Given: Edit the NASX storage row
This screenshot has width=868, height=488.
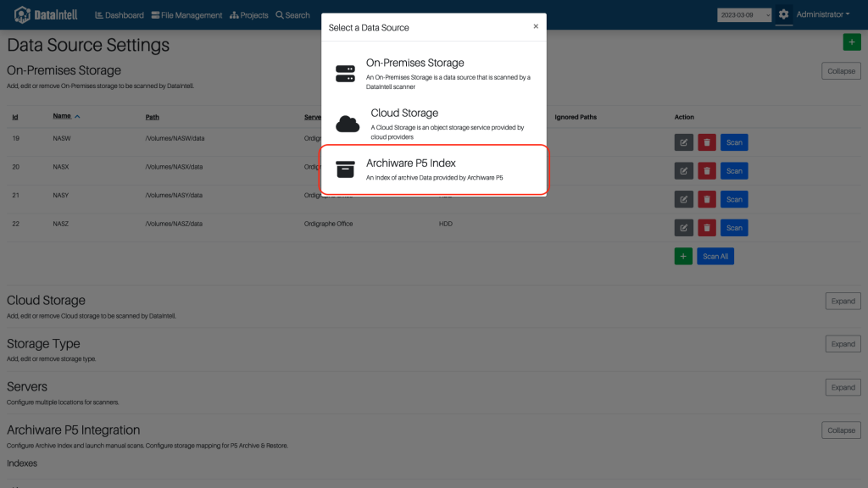Looking at the screenshot, I should 684,171.
